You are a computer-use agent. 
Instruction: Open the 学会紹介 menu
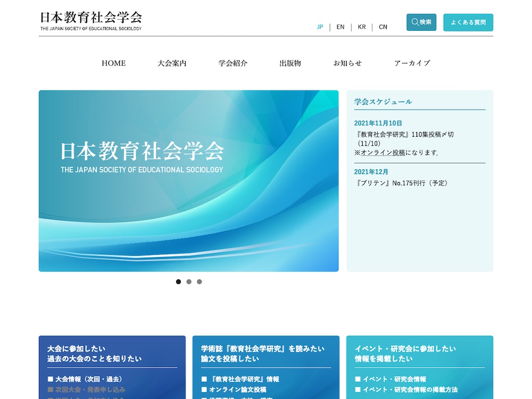click(x=233, y=63)
